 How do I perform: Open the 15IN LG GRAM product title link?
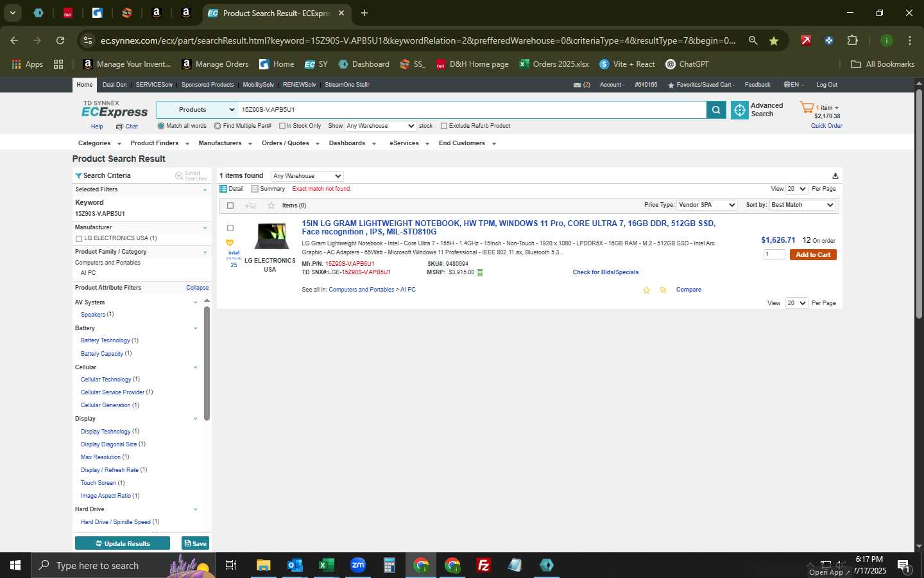click(508, 228)
